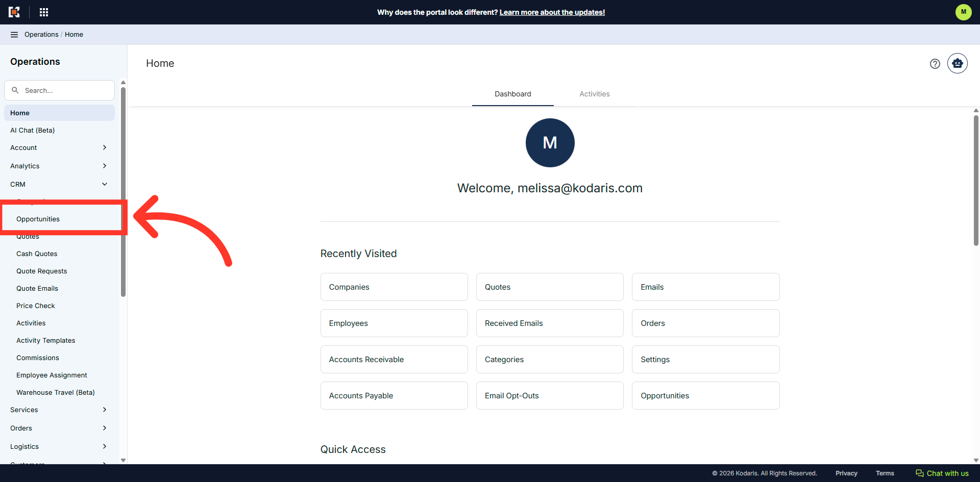Click the Kodaris logo icon
This screenshot has height=482, width=980.
pos(14,12)
